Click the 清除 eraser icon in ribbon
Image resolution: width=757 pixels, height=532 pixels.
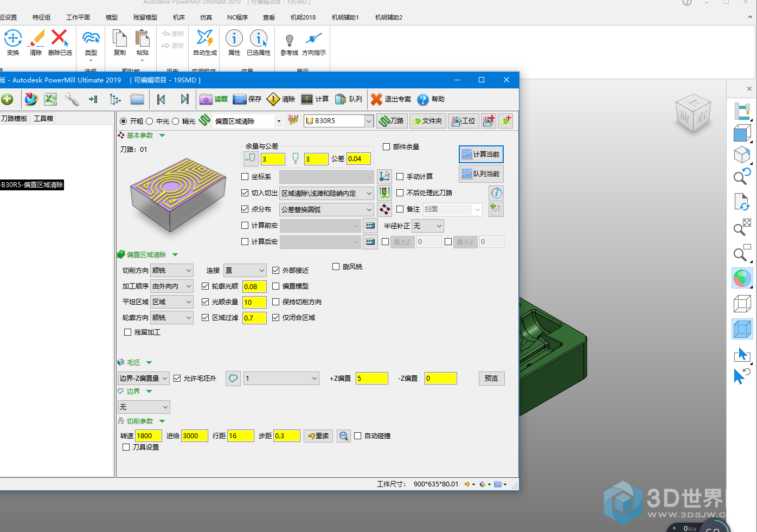[36, 39]
